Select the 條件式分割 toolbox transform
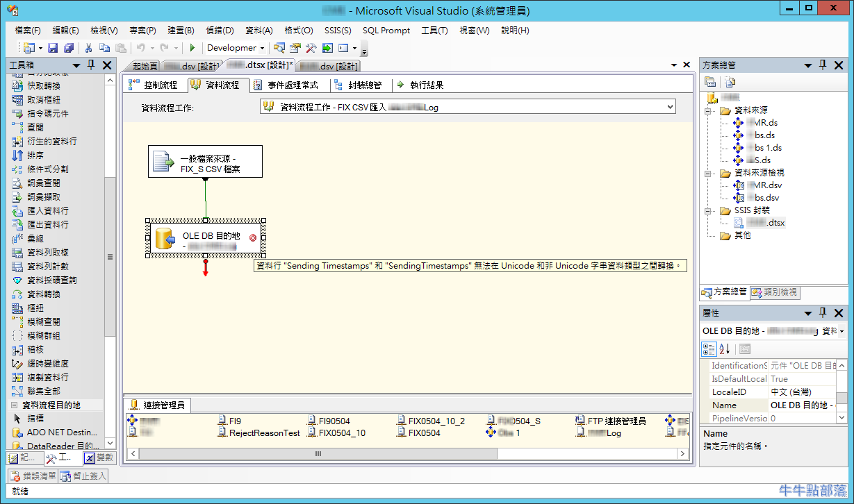This screenshot has width=854, height=504. point(47,169)
